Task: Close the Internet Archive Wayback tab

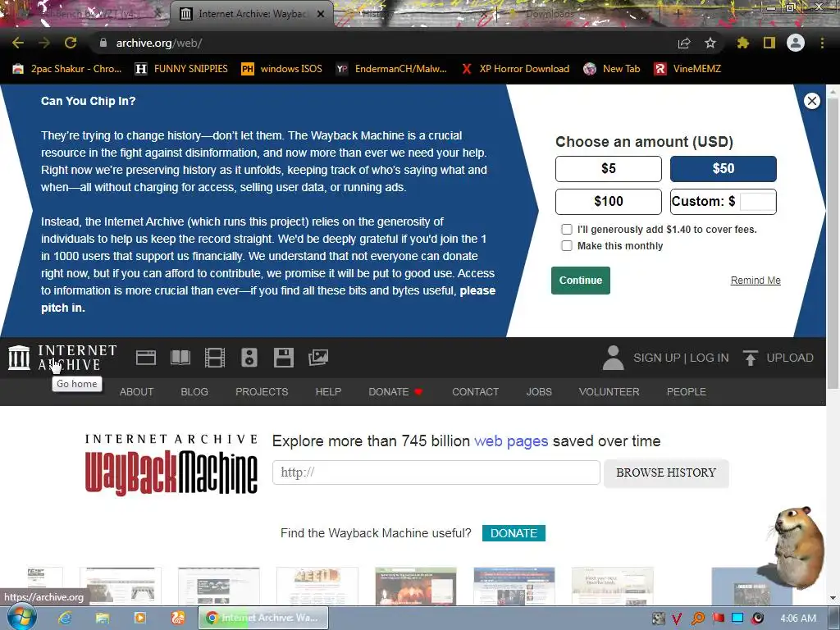Action: point(321,14)
